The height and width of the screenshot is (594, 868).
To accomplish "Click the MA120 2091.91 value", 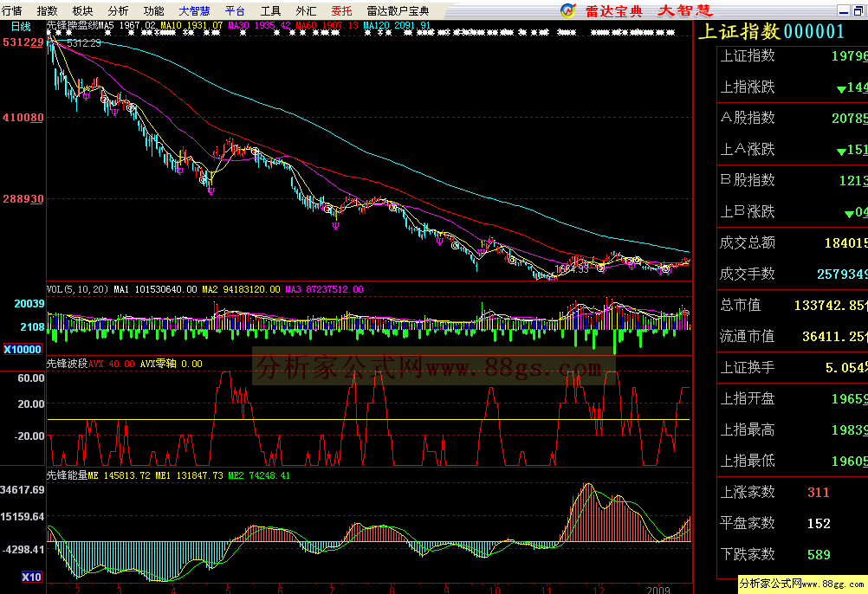I will click(x=397, y=25).
